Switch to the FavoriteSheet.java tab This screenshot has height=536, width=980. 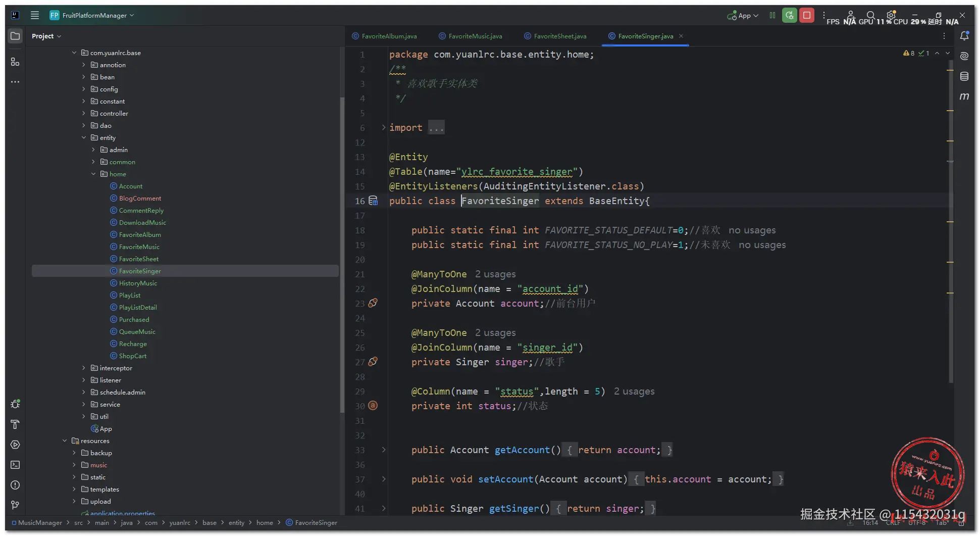(x=555, y=36)
